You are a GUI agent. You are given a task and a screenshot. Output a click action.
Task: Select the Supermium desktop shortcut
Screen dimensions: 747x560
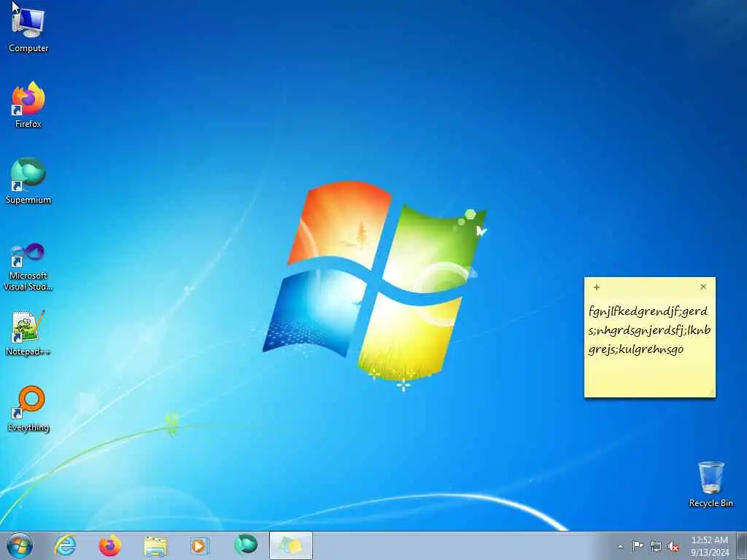[28, 181]
